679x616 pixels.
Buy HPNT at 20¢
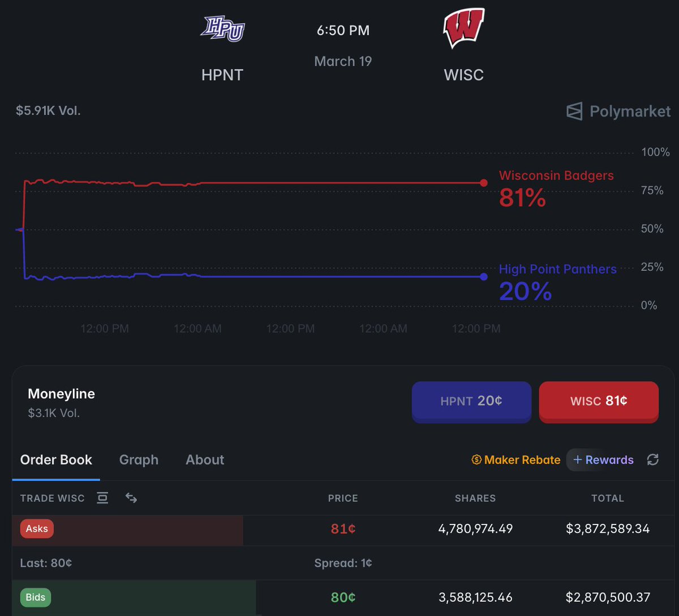pos(471,402)
